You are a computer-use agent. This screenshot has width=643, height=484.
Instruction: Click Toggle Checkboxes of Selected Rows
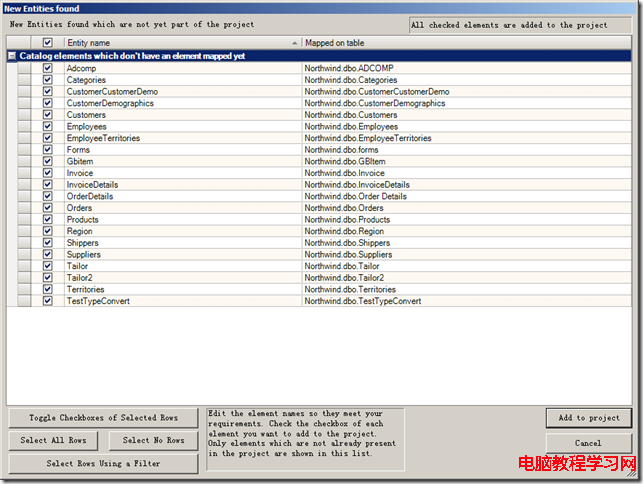pos(103,418)
